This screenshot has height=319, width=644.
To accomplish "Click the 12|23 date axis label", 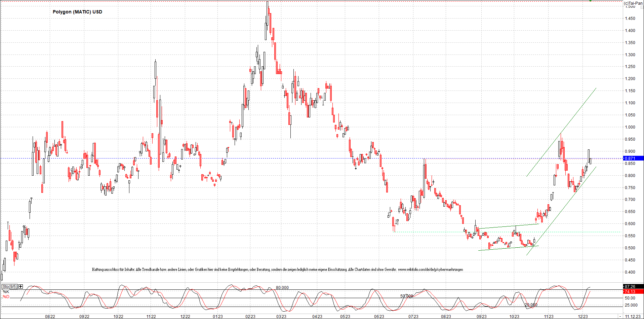I will [x=583, y=317].
